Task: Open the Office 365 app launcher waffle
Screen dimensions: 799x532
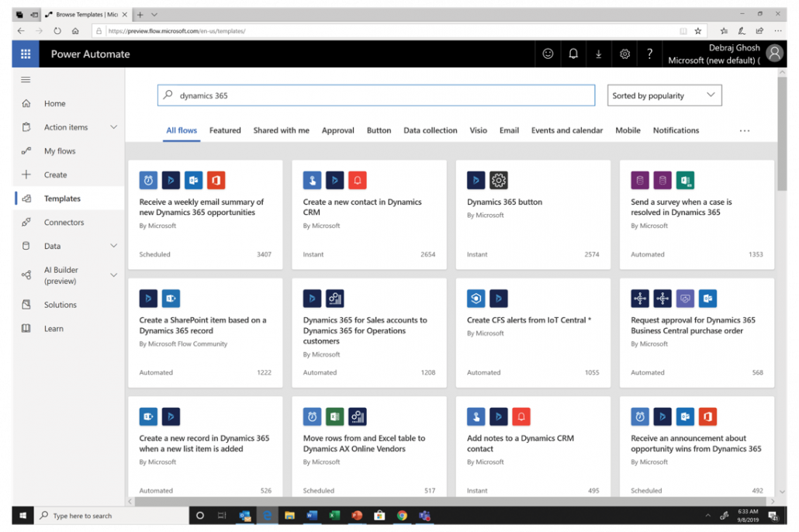Action: tap(25, 54)
